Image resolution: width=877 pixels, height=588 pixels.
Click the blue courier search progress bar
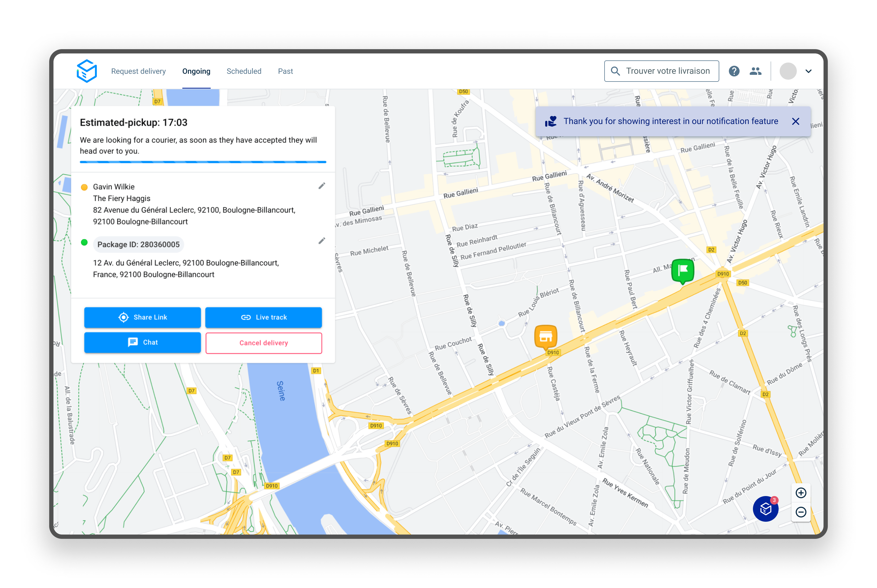(203, 162)
